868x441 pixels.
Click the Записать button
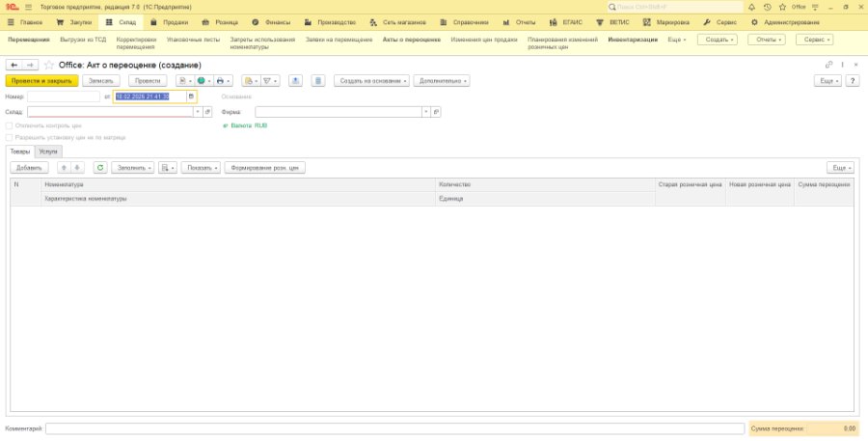pyautogui.click(x=101, y=81)
